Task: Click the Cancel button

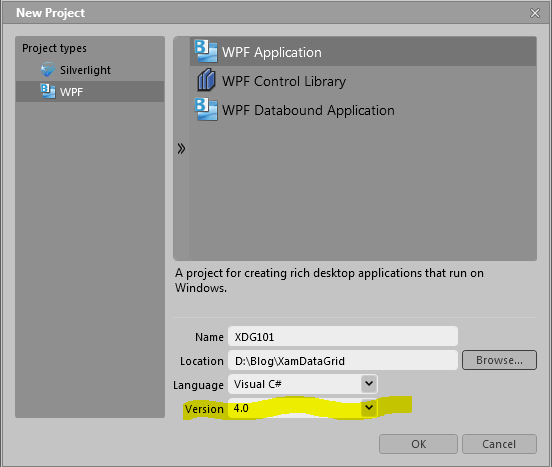Action: click(x=499, y=444)
